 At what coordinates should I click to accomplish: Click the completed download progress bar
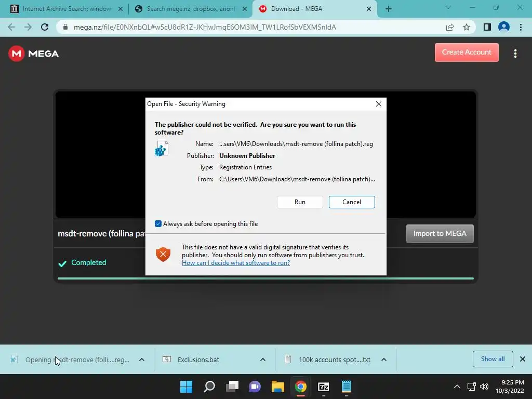tap(265, 278)
